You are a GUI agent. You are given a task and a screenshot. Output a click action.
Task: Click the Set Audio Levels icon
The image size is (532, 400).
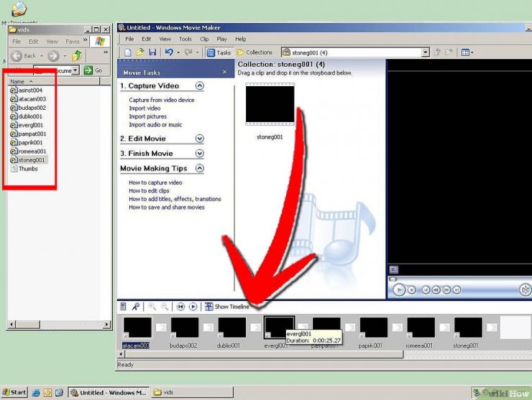point(123,307)
